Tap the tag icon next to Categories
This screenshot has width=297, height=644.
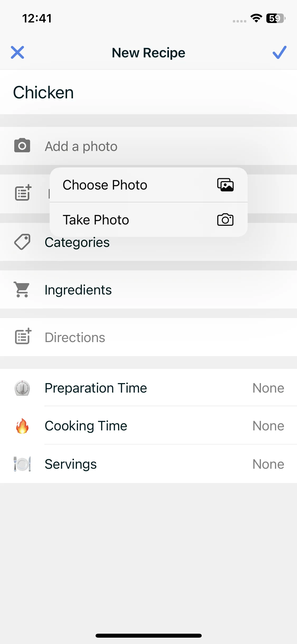point(22,242)
